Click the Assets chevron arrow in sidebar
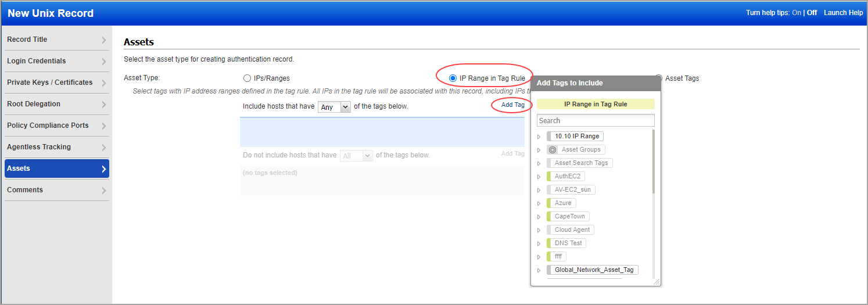The image size is (868, 305). coord(104,169)
